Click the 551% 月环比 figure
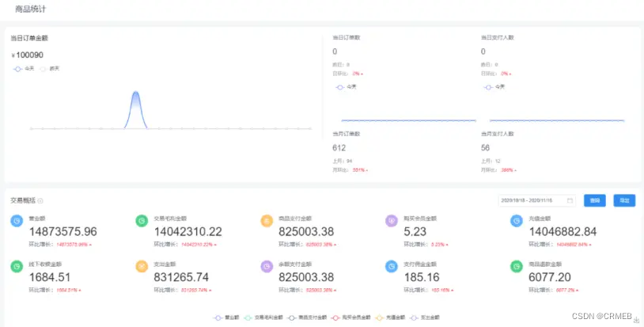Image resolution: width=644 pixels, height=327 pixels. pos(358,170)
